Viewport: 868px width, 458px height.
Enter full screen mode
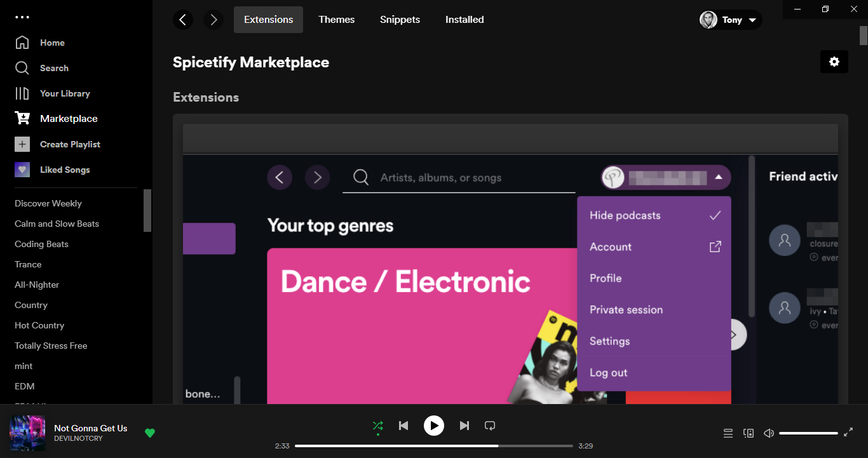(x=848, y=433)
